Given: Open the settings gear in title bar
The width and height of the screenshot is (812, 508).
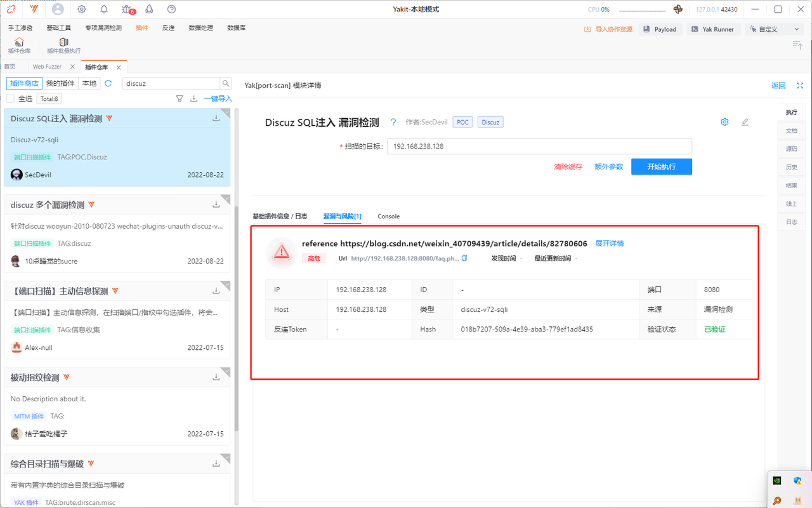Looking at the screenshot, I should 82,10.
